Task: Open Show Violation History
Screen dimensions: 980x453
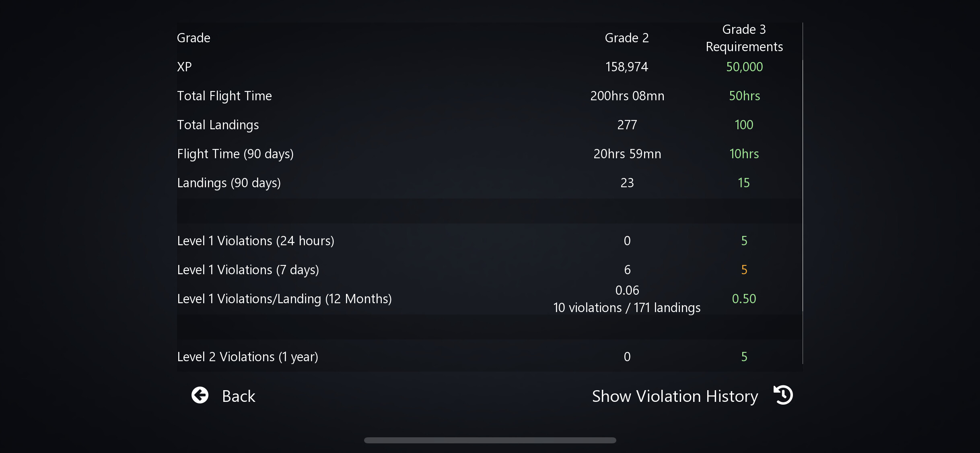Action: (x=675, y=396)
